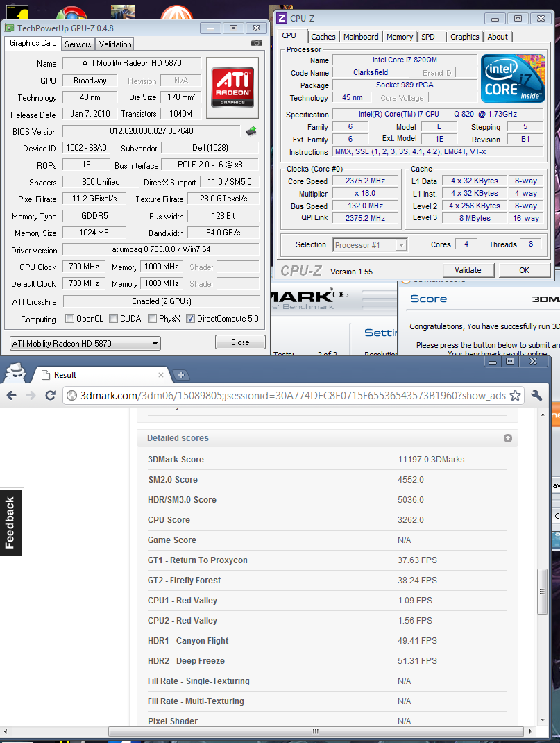Switch to the Mainboard tab in CPU-Z
Viewport: 560px width, 743px height.
click(361, 37)
